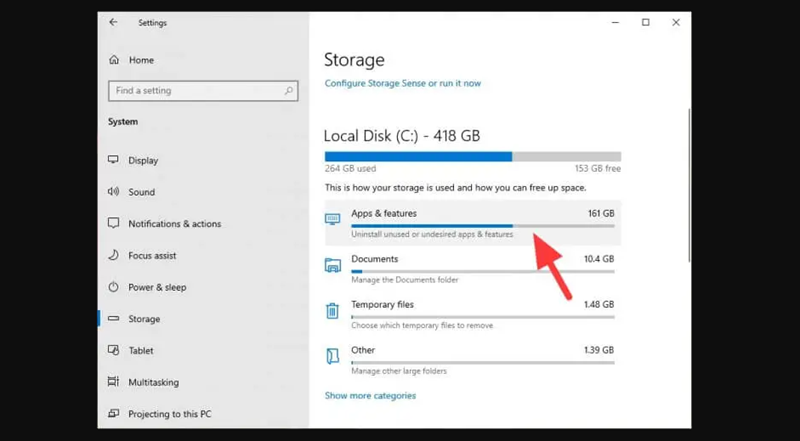Click the Focus assist moon icon

114,256
